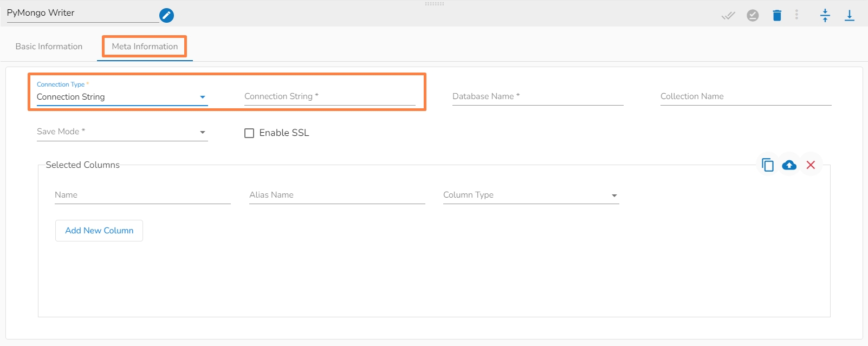Click the cloud upload icon
This screenshot has width=868, height=346.
coord(789,165)
